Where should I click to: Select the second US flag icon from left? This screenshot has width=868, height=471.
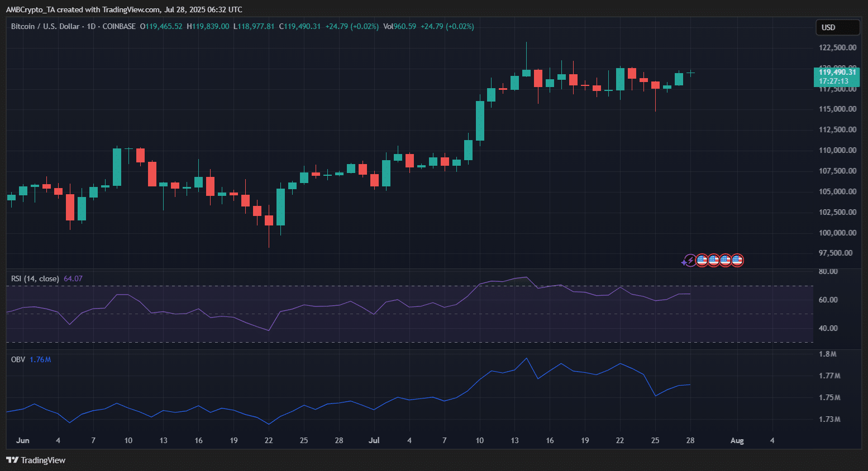point(714,260)
